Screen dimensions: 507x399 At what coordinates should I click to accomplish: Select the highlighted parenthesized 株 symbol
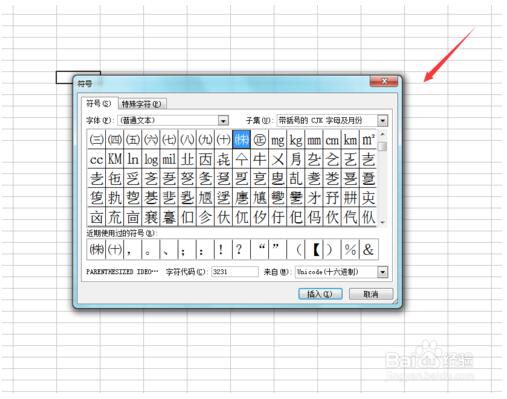tap(241, 139)
